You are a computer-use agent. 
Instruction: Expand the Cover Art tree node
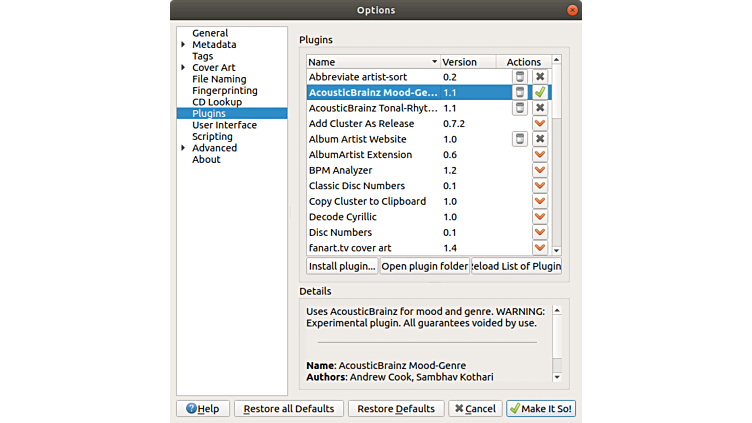[x=183, y=68]
